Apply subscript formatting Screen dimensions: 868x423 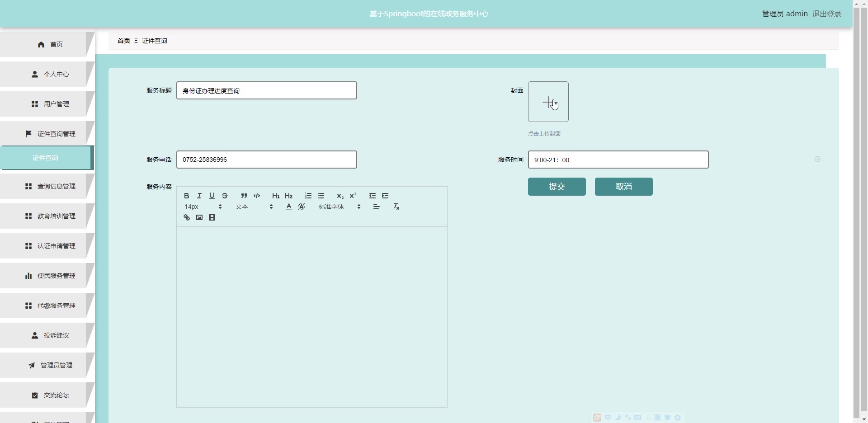pyautogui.click(x=340, y=196)
